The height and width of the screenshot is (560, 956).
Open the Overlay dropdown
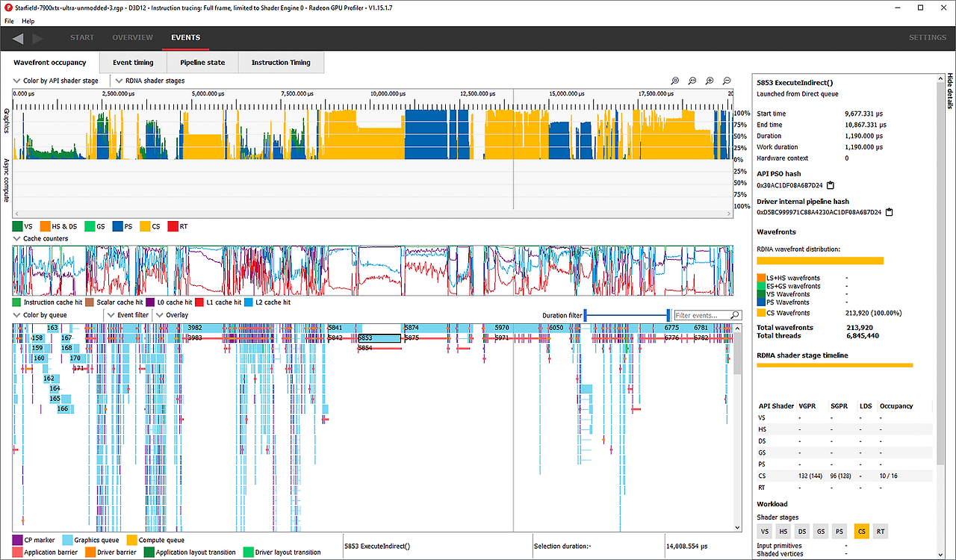pyautogui.click(x=171, y=315)
